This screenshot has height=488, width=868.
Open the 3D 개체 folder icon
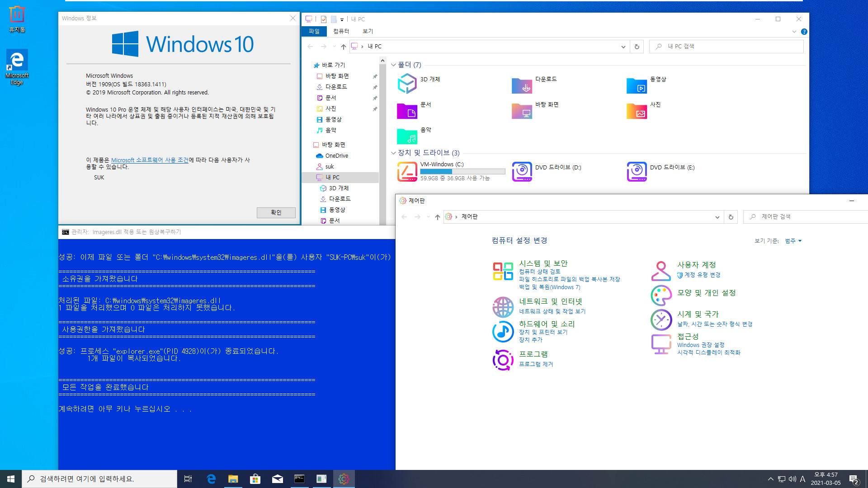407,84
